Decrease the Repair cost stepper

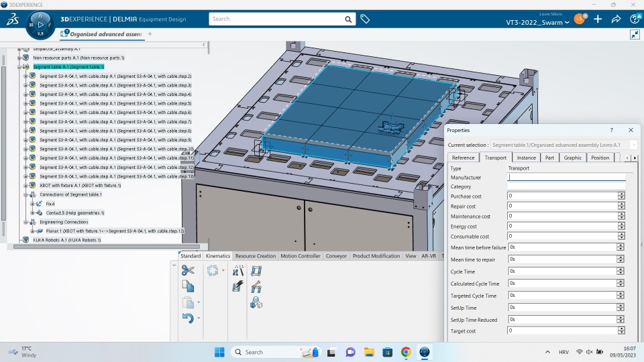click(x=621, y=208)
